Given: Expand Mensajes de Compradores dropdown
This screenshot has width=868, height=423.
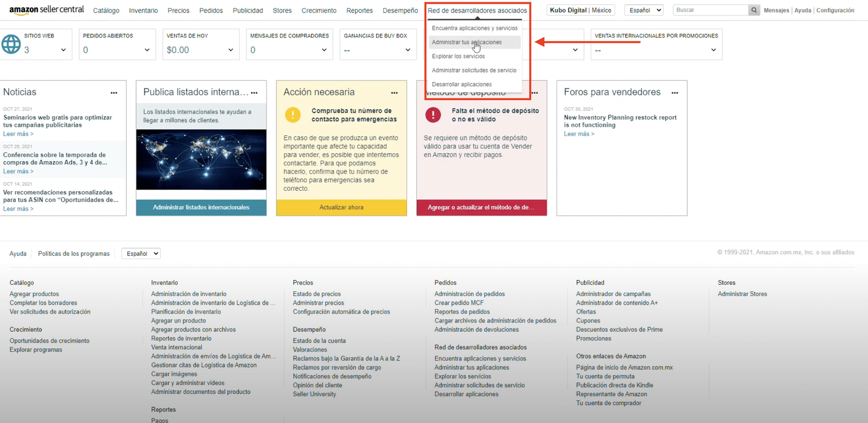Looking at the screenshot, I should coord(324,50).
